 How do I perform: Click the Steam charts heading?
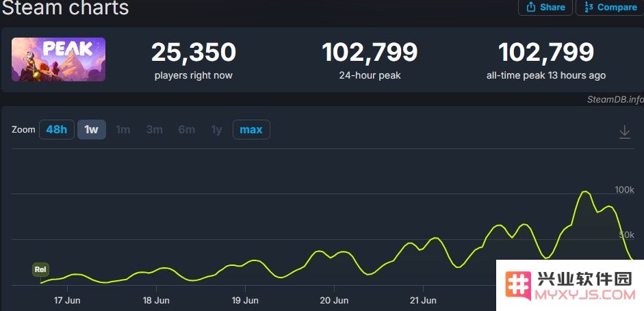click(x=66, y=8)
